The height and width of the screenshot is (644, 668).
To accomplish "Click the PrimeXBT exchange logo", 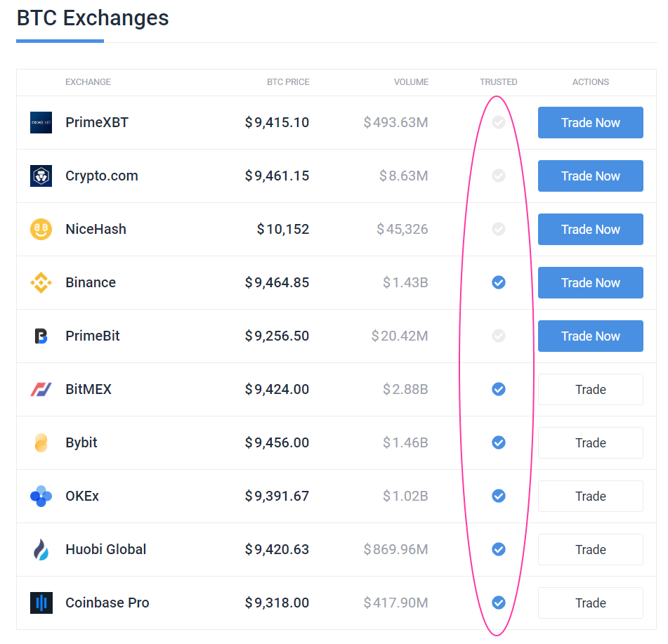I will (x=41, y=122).
